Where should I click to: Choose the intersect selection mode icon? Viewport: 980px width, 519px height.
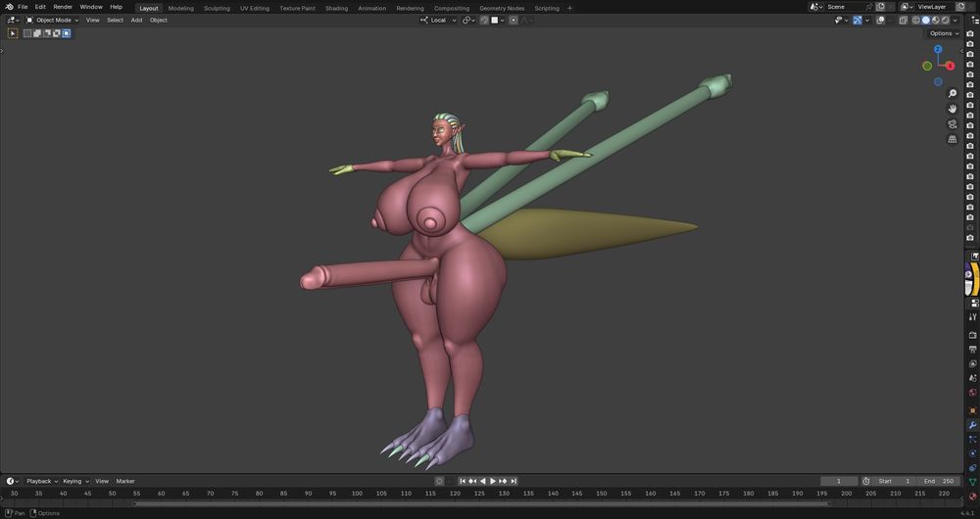(x=67, y=33)
